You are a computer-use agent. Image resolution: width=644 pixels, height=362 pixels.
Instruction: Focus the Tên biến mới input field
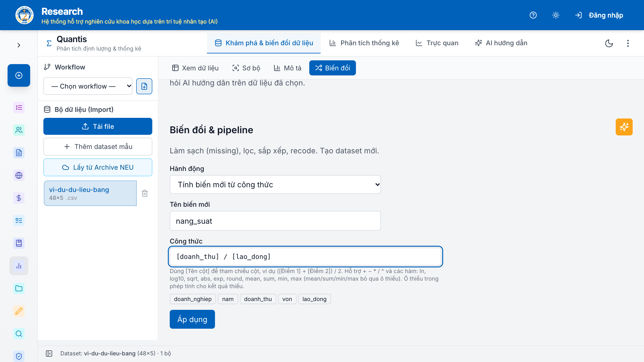[275, 221]
